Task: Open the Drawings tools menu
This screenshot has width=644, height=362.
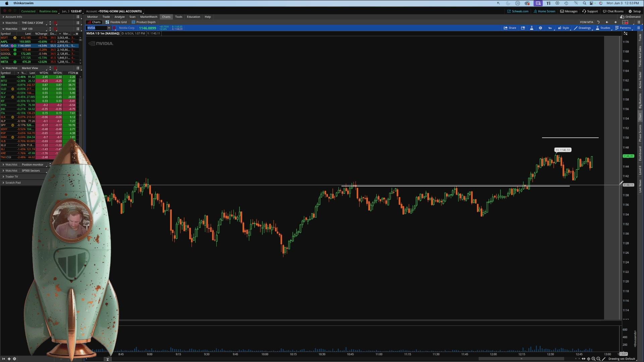Action: click(583, 28)
